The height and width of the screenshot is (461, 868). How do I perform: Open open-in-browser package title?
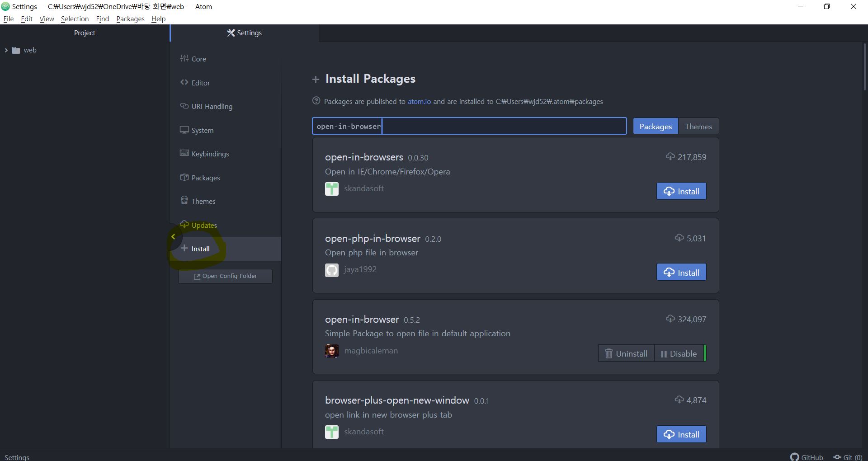(x=362, y=319)
